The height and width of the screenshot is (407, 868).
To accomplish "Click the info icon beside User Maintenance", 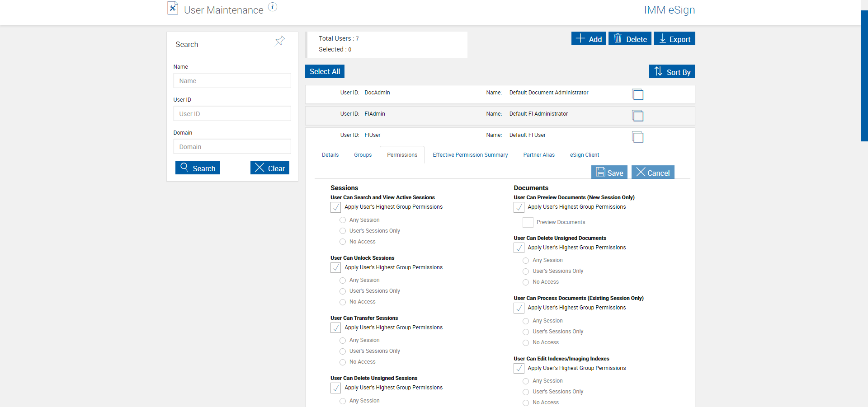I will pos(273,7).
